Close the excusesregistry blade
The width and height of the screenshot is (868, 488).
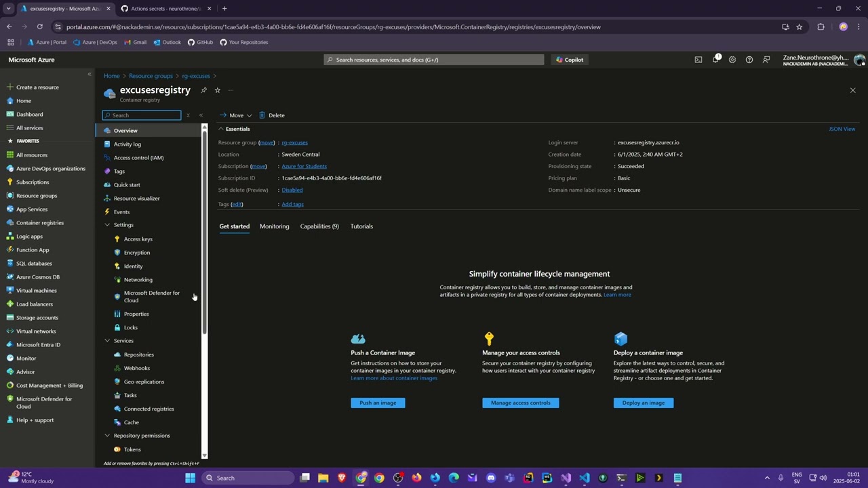point(852,90)
